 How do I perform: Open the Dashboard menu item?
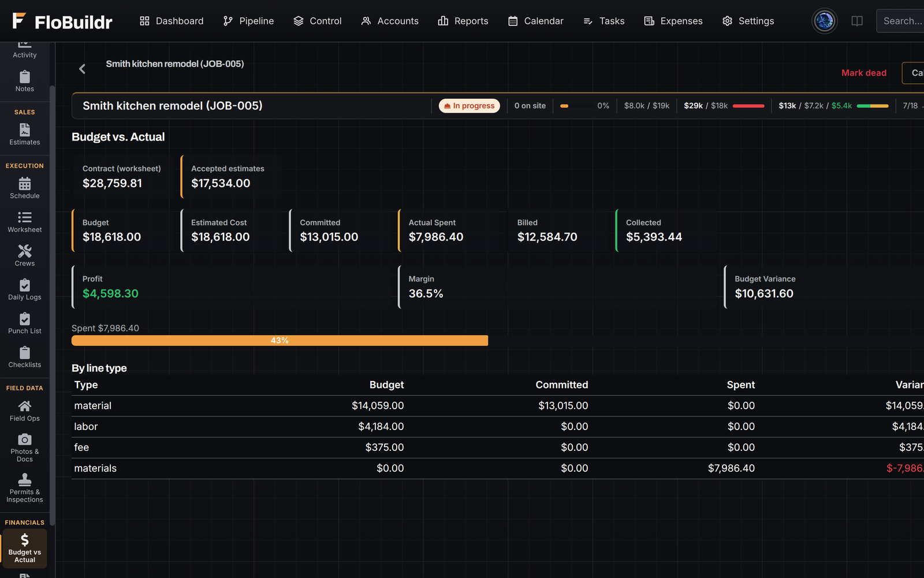pyautogui.click(x=172, y=21)
